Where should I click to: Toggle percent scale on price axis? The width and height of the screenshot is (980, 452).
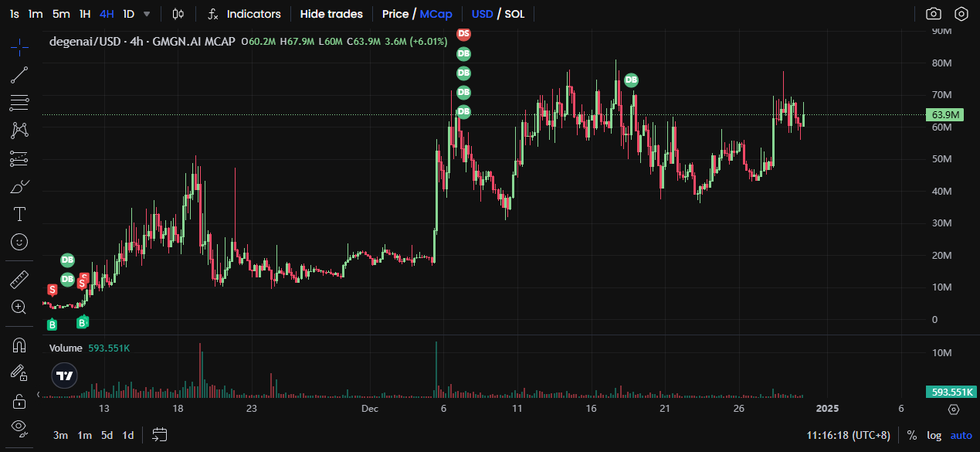[911, 435]
